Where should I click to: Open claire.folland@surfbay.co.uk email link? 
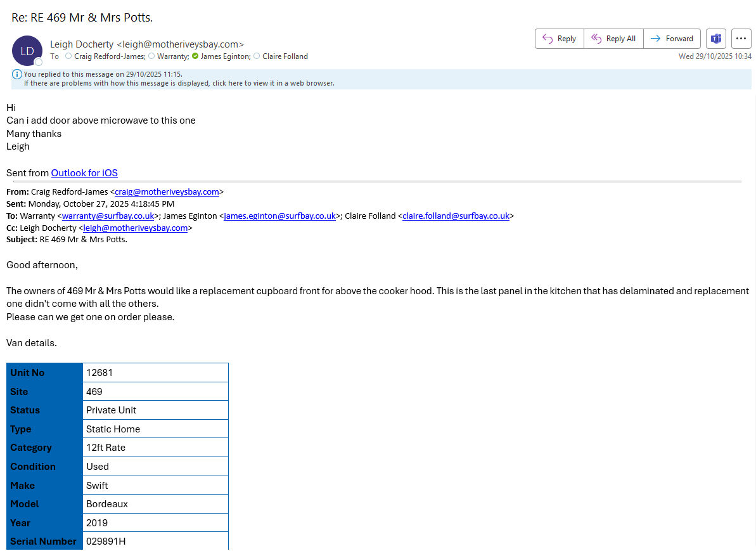point(456,216)
